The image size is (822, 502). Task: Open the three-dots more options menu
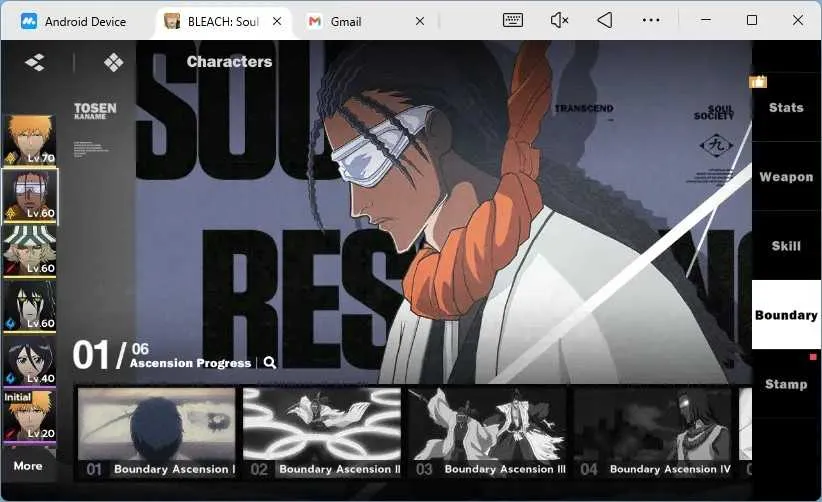point(651,20)
